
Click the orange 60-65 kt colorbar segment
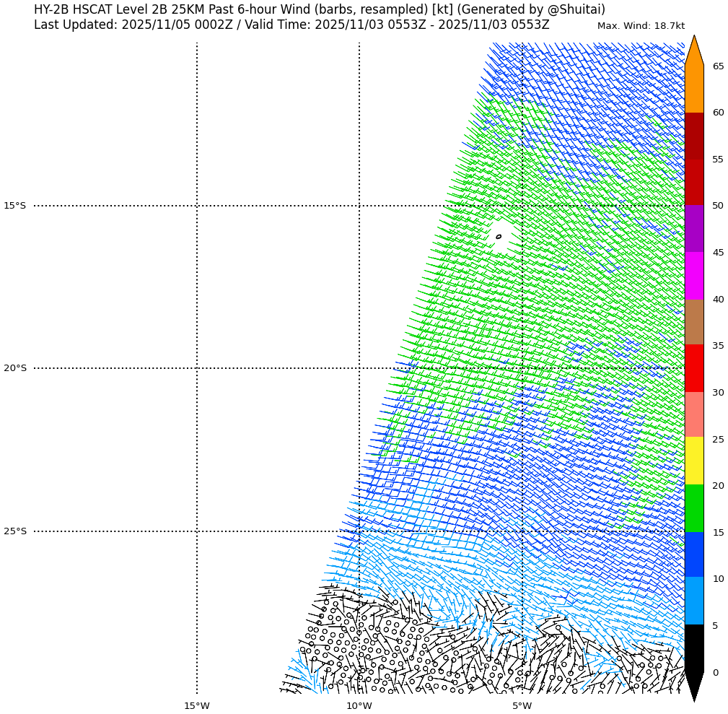tap(693, 89)
